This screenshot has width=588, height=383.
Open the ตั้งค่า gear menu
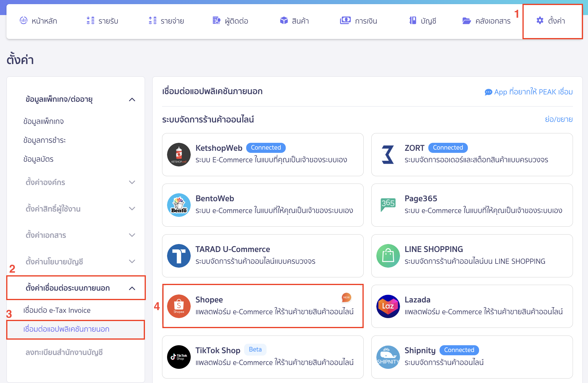click(551, 21)
